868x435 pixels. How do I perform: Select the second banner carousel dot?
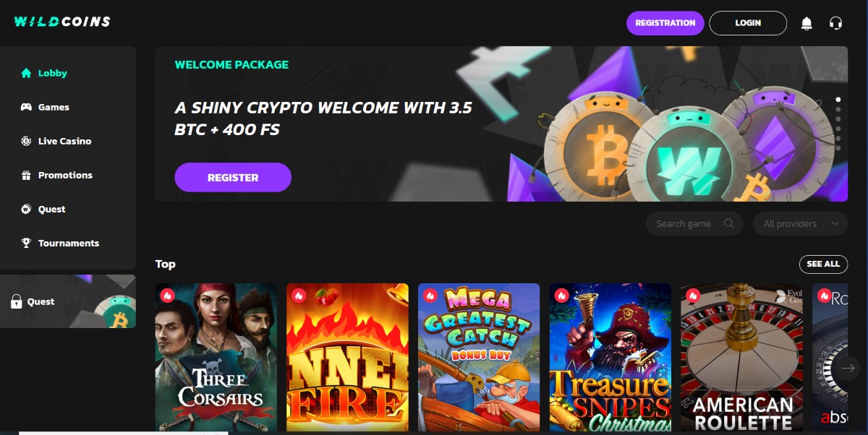838,109
